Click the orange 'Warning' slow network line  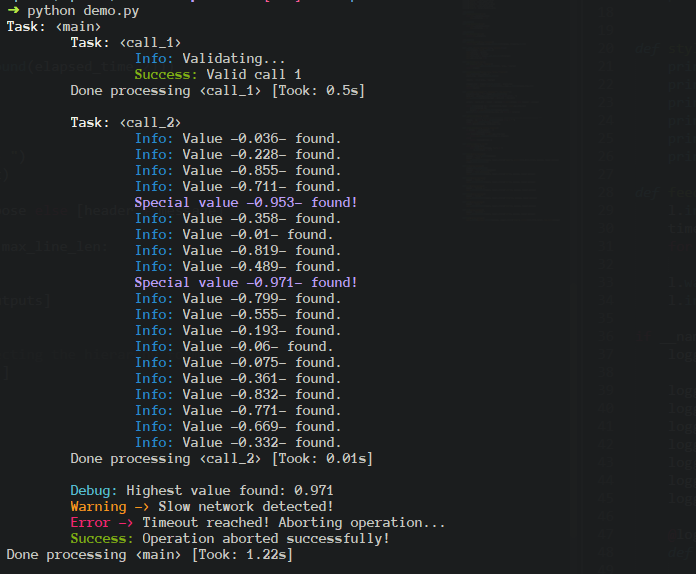pyautogui.click(x=202, y=507)
